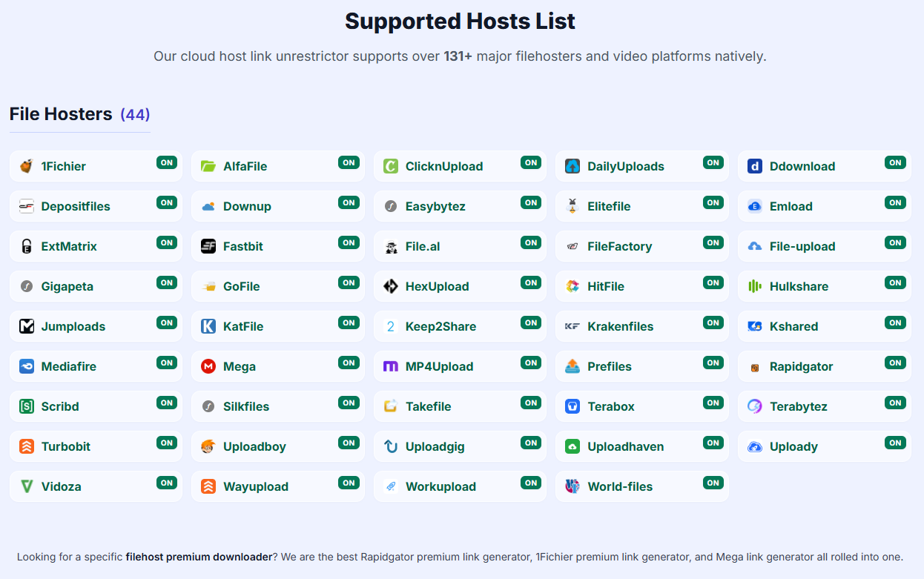This screenshot has height=579, width=924.
Task: Click the DailyUploads icon
Action: point(572,166)
